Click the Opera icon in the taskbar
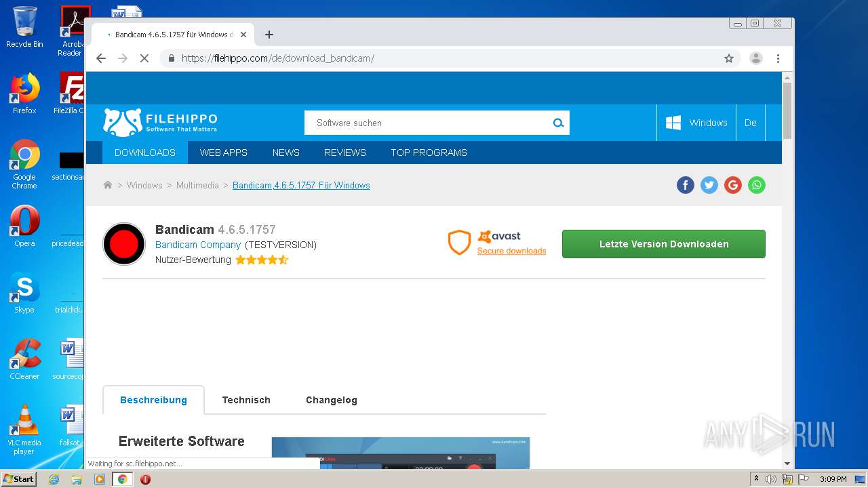 point(145,479)
